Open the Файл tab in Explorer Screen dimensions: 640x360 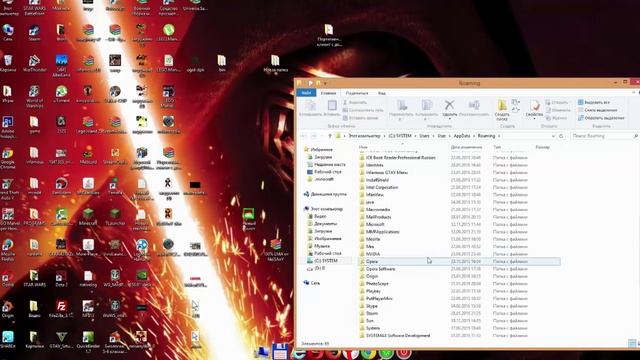[306, 93]
